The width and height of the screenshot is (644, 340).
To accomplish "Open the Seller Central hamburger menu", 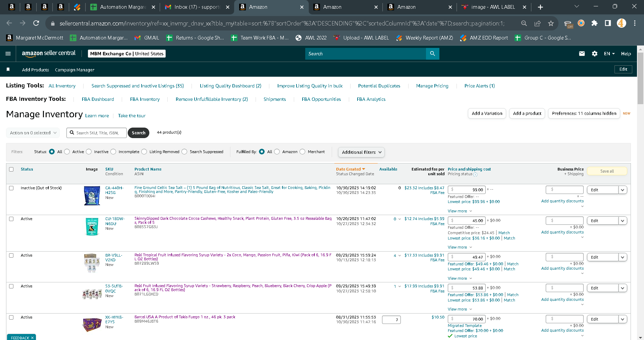I will [x=8, y=54].
